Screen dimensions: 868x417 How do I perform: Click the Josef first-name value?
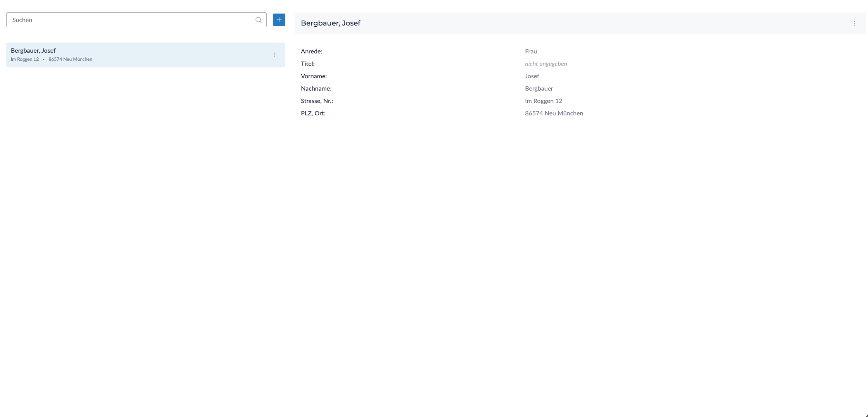tap(532, 76)
